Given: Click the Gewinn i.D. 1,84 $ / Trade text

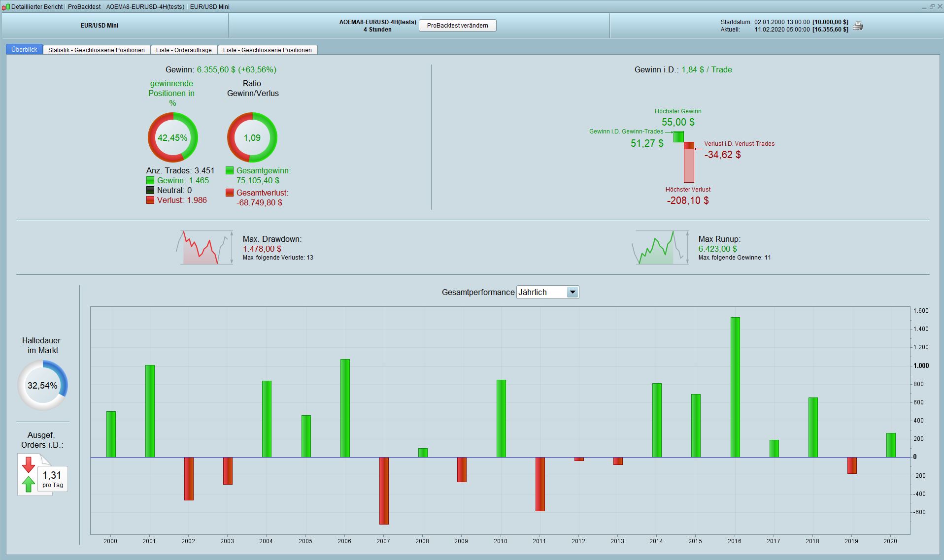Looking at the screenshot, I should tap(683, 69).
